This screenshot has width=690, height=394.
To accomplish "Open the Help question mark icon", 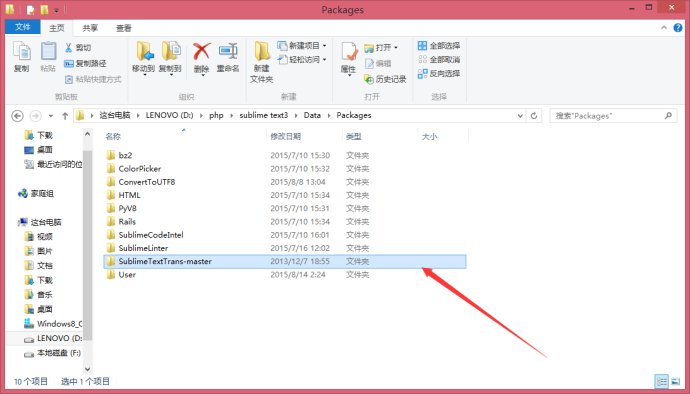I will [x=678, y=28].
